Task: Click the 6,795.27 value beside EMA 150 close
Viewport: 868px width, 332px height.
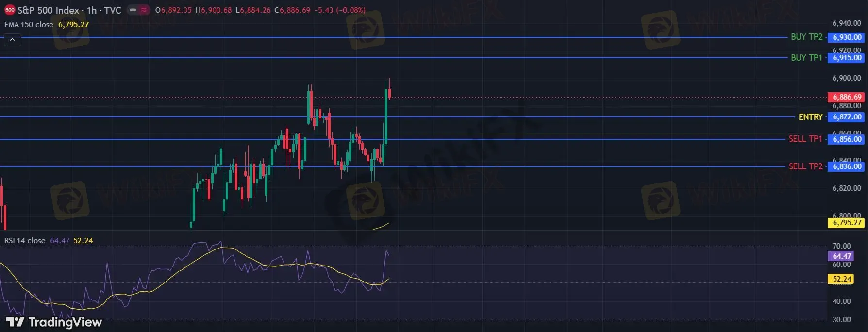Action: point(74,25)
